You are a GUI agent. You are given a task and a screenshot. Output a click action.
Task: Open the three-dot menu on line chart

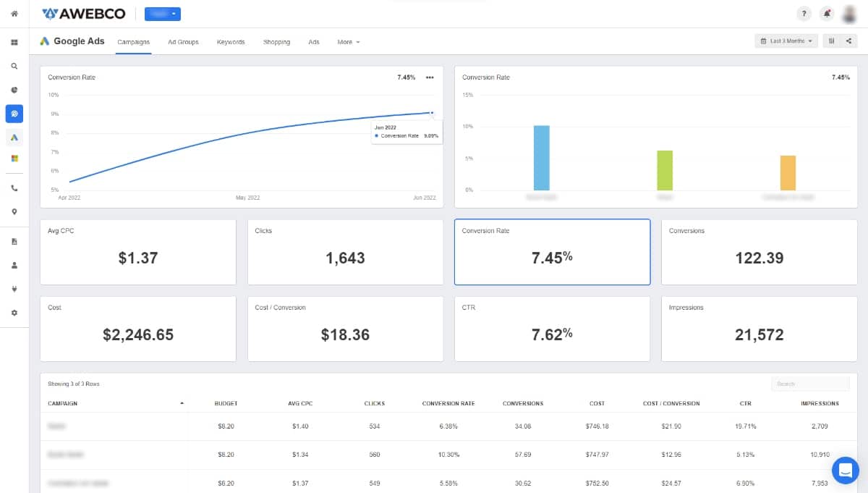click(430, 77)
